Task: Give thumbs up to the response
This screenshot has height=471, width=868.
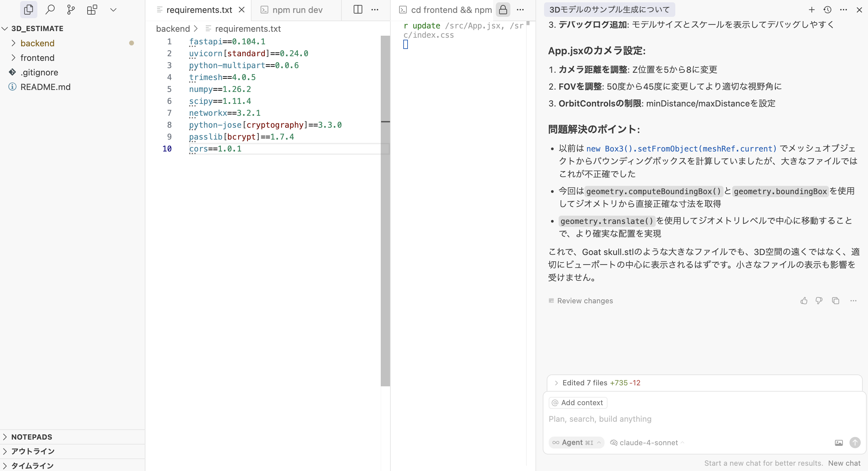Action: [x=804, y=300]
